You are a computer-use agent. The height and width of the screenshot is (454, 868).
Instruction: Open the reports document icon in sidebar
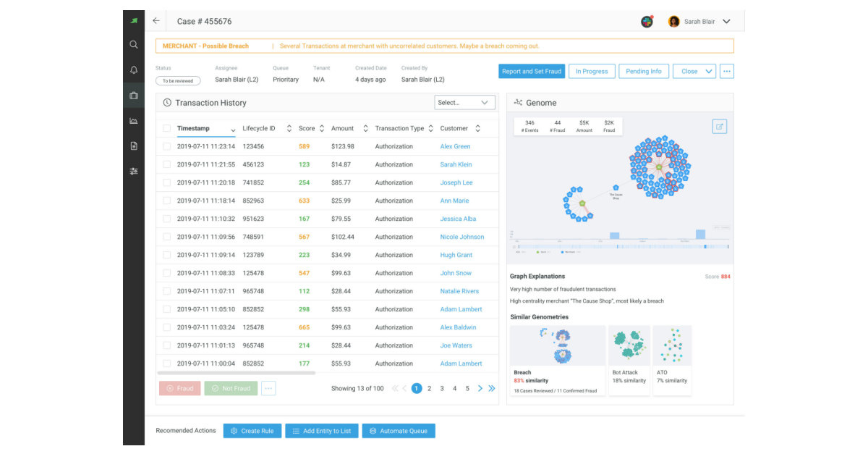point(134,146)
